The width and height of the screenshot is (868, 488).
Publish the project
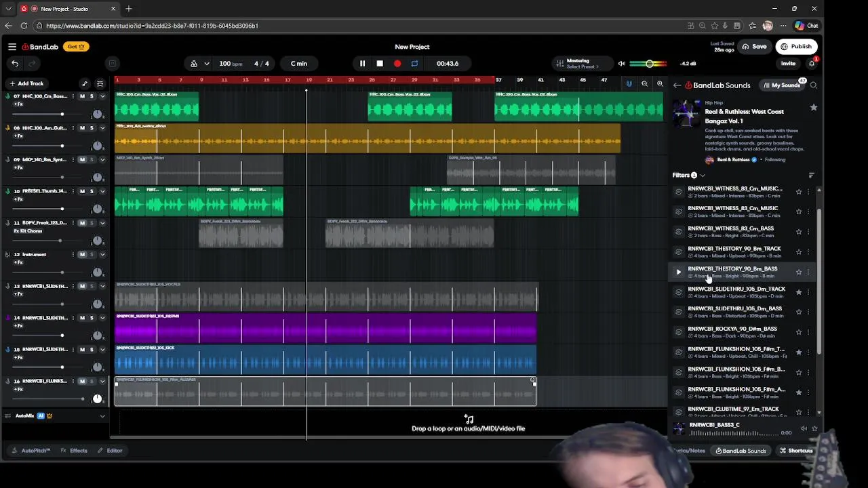tap(796, 47)
